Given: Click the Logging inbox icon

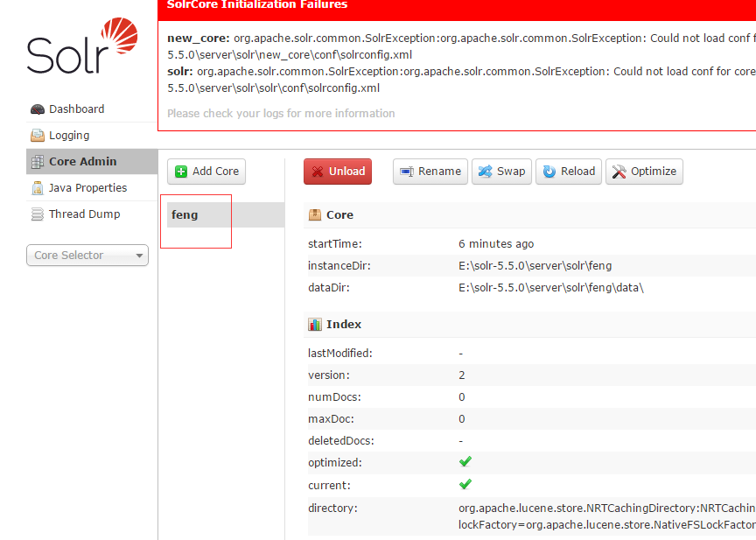Looking at the screenshot, I should 38,136.
